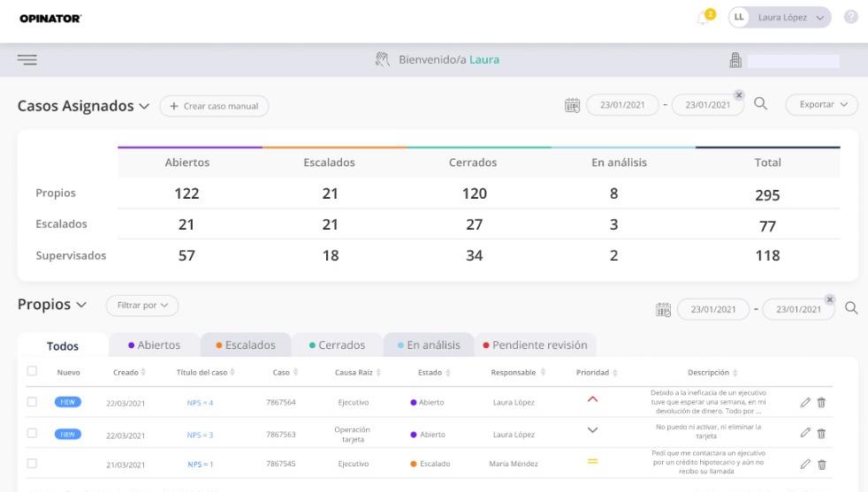The image size is (868, 492).
Task: Switch to the Pendiente revisión tab
Action: point(536,344)
